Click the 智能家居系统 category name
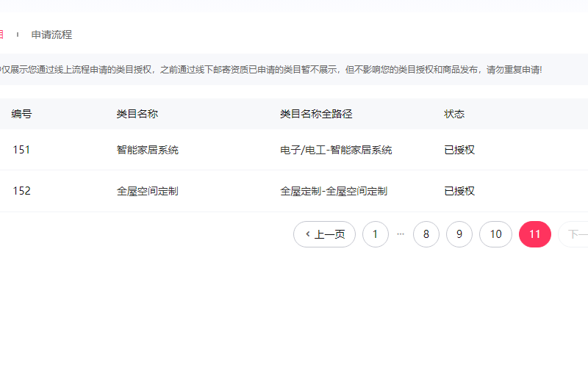Image resolution: width=588 pixels, height=387 pixels. 147,150
